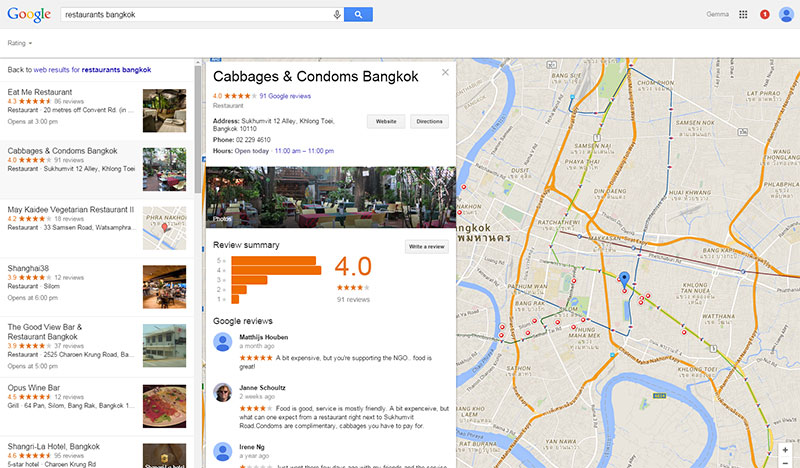Open the red notifications badge
Viewport: 800px width, 468px height.
coord(764,14)
